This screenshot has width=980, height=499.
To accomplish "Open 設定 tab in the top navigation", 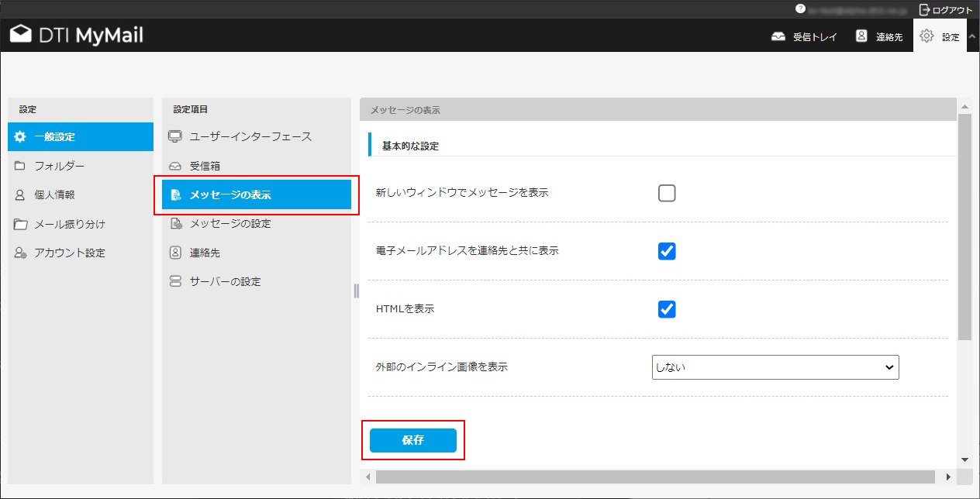I will point(940,36).
